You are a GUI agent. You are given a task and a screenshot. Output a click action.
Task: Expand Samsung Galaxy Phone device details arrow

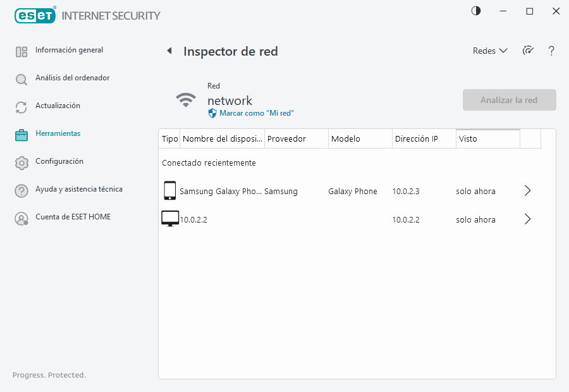[x=528, y=191]
